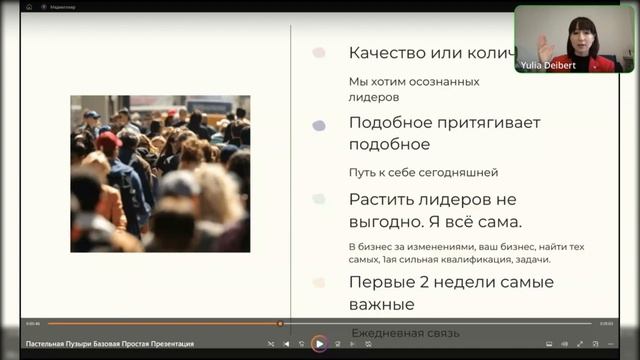Skip backward a few seconds
Screen dimensions: 640x360
click(x=302, y=344)
